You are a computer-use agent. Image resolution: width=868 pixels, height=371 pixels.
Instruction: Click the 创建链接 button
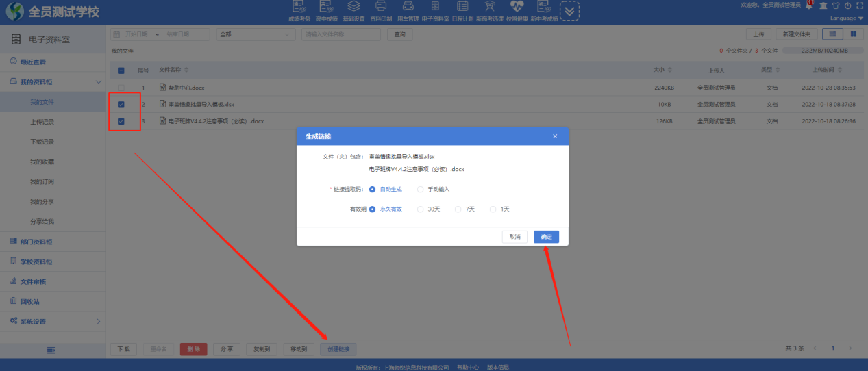338,349
